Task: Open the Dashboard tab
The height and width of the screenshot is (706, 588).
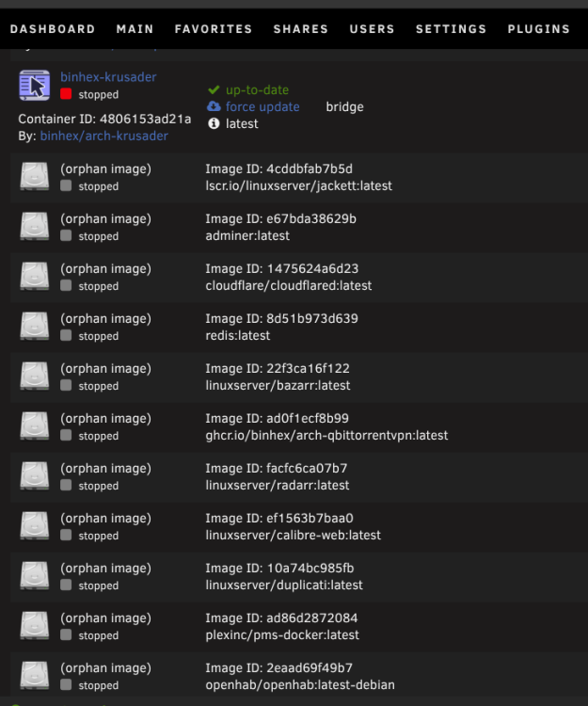Action: [53, 29]
